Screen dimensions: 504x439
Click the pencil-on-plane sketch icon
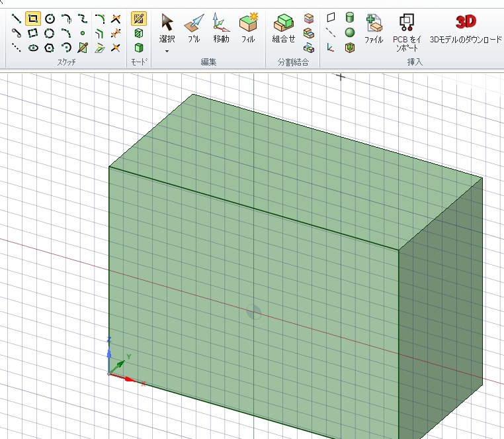pos(83,48)
